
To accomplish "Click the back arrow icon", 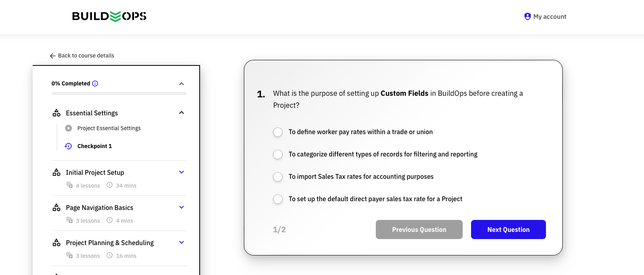I will click(53, 56).
